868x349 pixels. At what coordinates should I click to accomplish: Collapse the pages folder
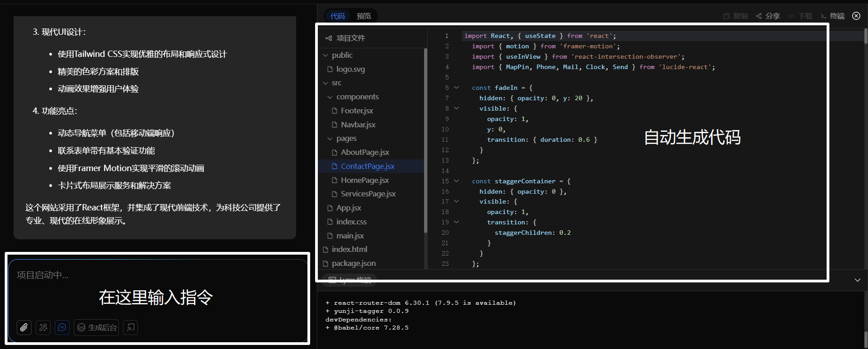[x=330, y=139]
